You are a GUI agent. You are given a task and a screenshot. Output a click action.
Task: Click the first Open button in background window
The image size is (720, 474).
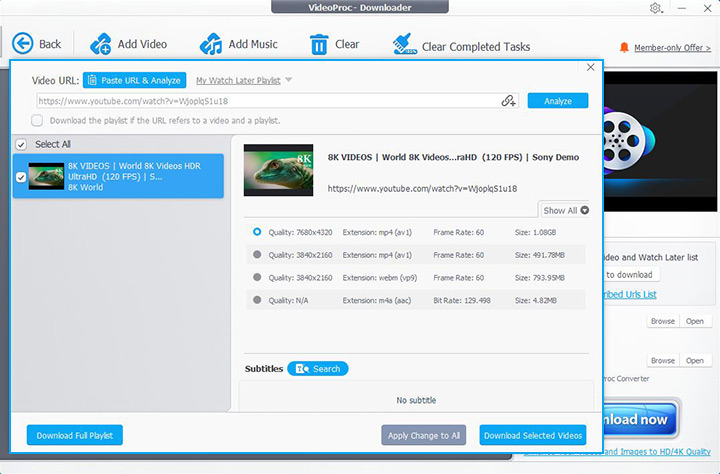[694, 321]
